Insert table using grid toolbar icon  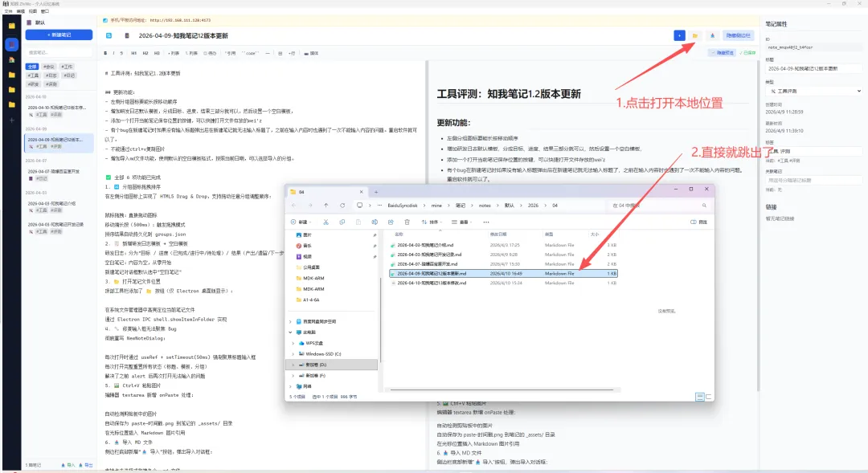(x=280, y=54)
